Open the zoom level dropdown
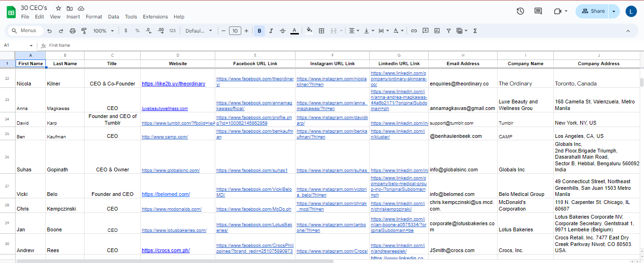Image resolution: width=644 pixels, height=263 pixels. (103, 31)
